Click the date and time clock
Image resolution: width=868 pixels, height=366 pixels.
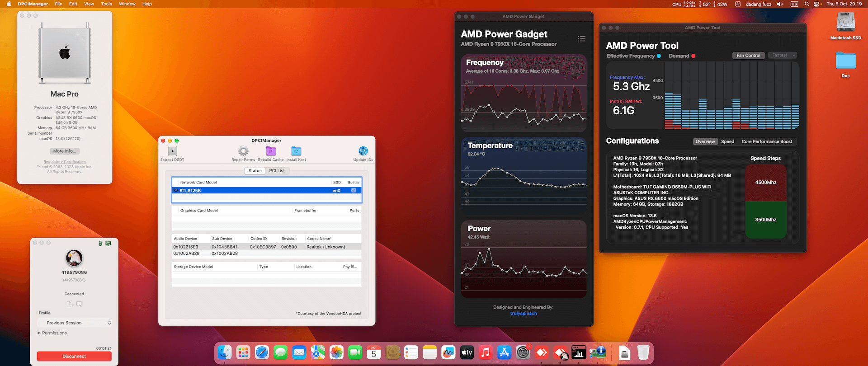click(x=844, y=4)
